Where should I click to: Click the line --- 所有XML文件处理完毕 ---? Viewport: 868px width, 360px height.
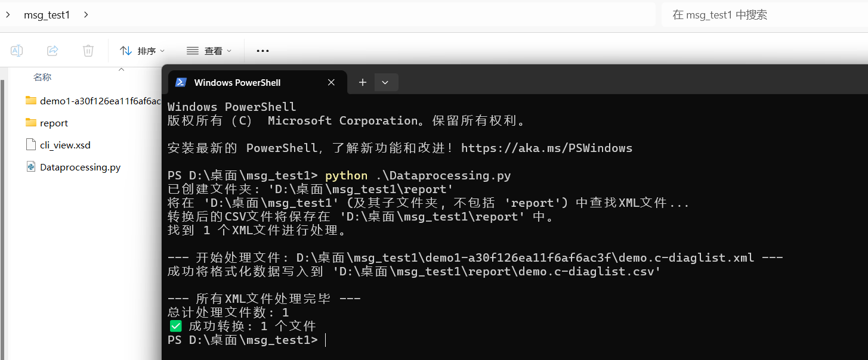coord(264,299)
